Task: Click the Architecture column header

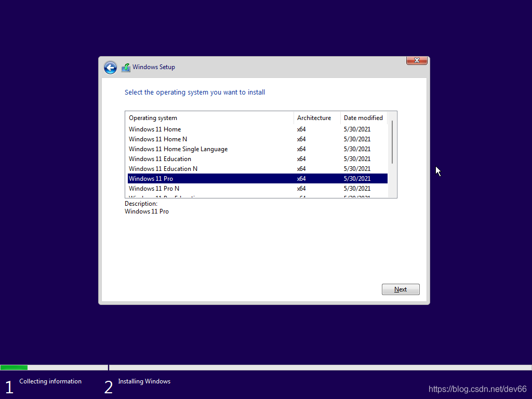Action: click(317, 118)
